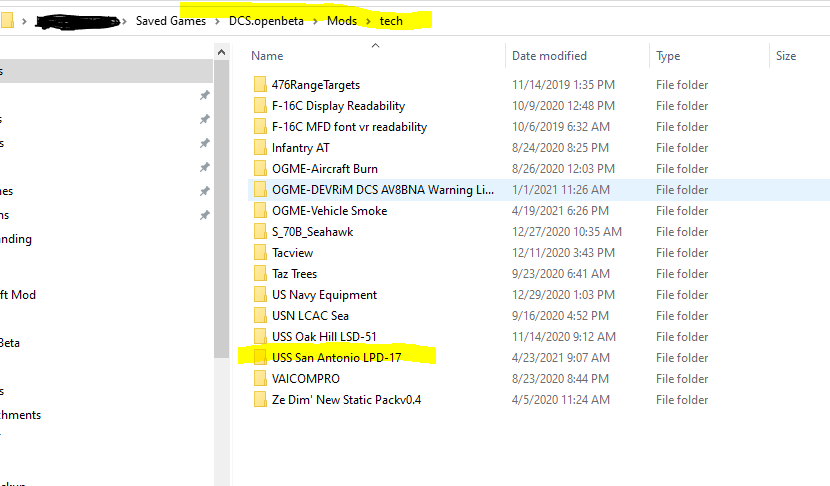Viewport: 830px width, 486px height.
Task: Click File folder type in Tacview row
Action: (682, 253)
